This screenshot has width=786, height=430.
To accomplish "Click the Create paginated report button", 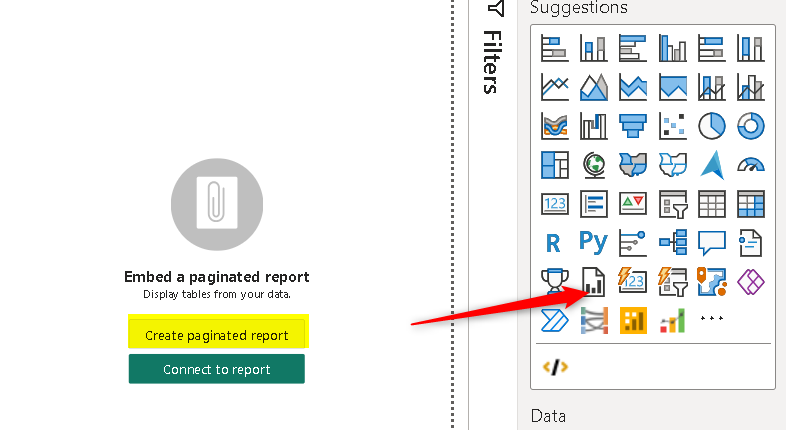I will point(216,335).
